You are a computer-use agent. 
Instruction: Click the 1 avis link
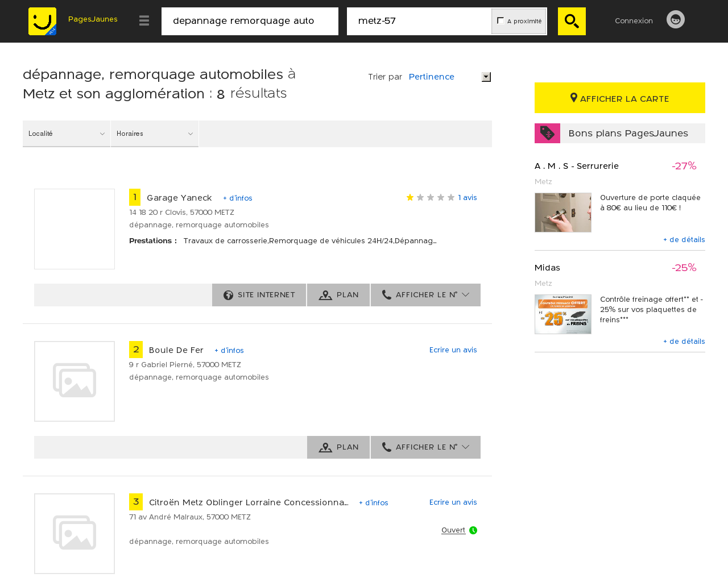tap(468, 198)
